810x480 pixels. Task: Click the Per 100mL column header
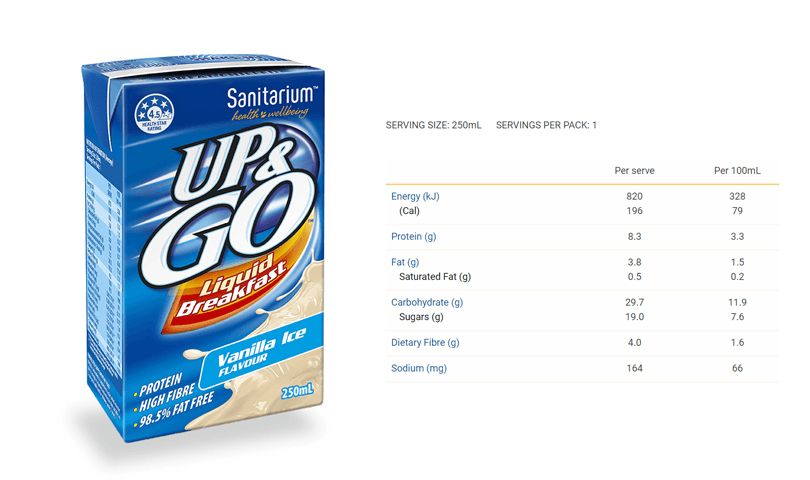[737, 171]
